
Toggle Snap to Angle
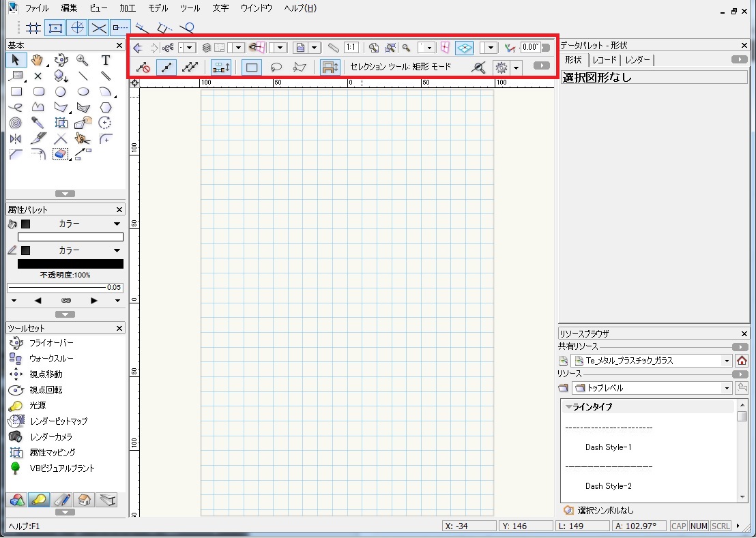[76, 28]
